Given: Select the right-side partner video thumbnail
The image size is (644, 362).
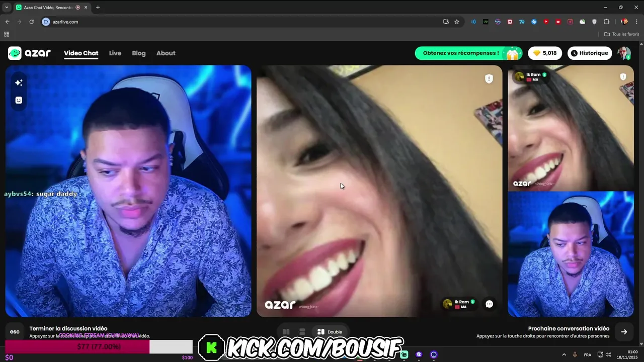Looking at the screenshot, I should (571, 128).
